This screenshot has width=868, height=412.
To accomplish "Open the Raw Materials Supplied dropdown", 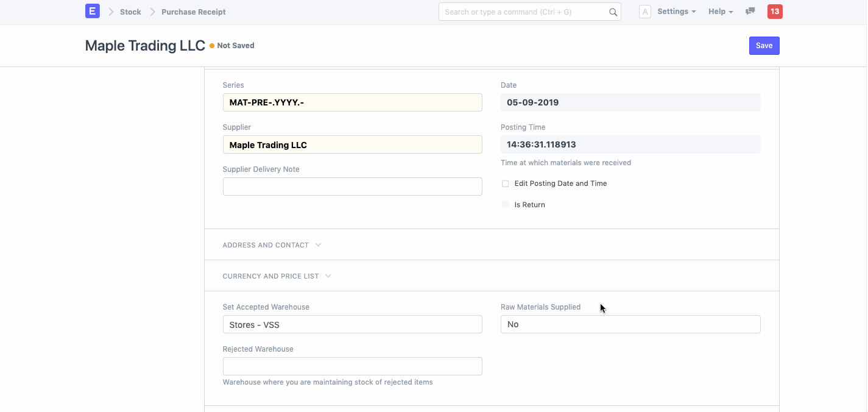I will [x=630, y=324].
